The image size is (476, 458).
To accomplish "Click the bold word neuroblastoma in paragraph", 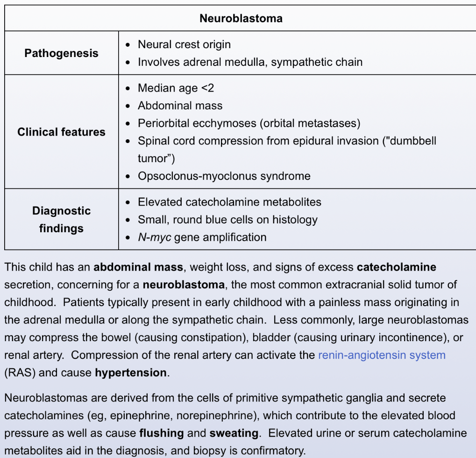I will coord(184,285).
